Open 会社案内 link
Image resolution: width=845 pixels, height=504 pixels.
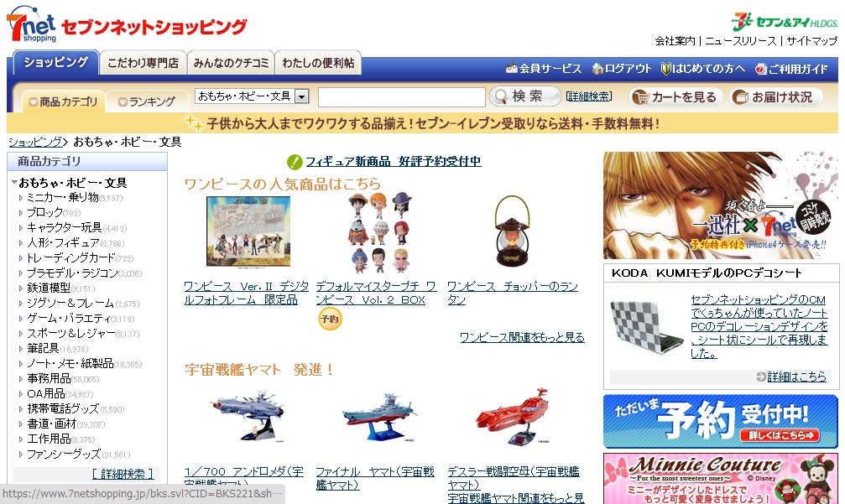(x=675, y=41)
